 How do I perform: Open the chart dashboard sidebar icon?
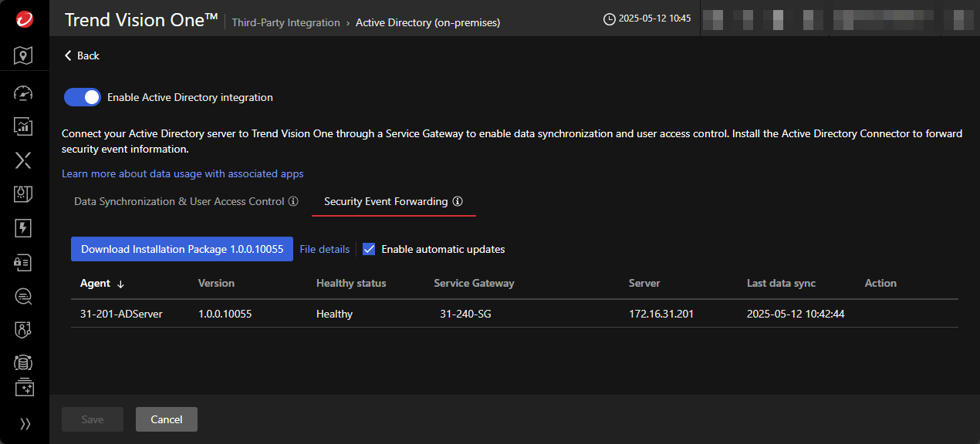(x=24, y=126)
